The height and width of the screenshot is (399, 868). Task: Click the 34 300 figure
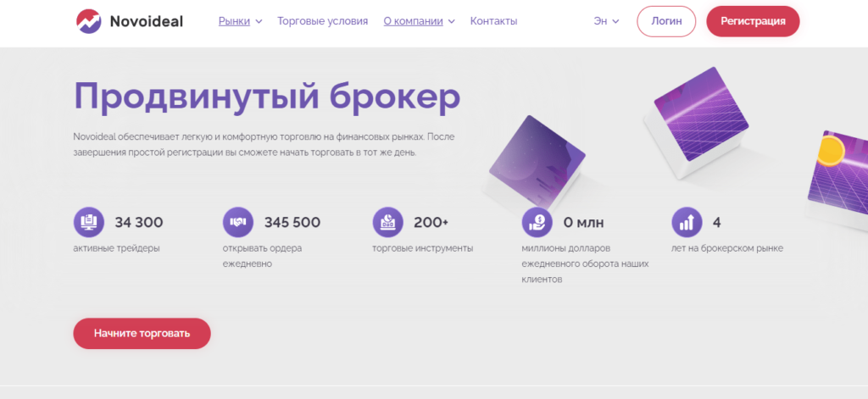pos(139,223)
